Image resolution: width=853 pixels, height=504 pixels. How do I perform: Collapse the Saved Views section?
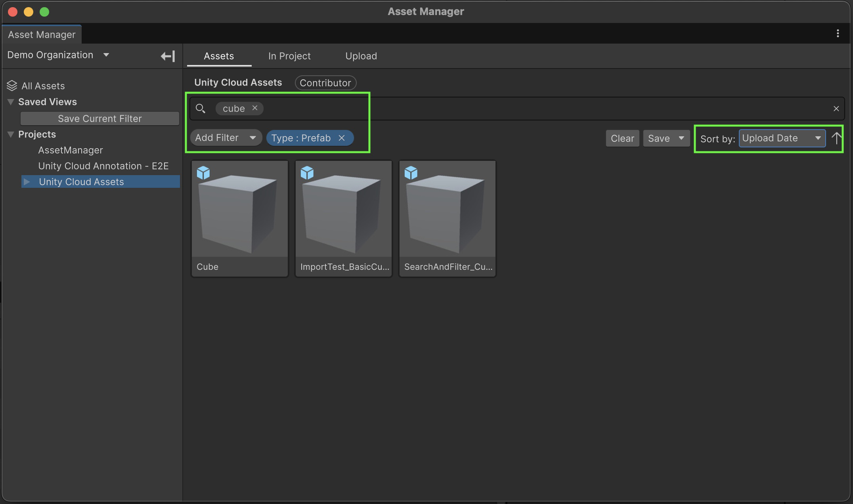11,102
